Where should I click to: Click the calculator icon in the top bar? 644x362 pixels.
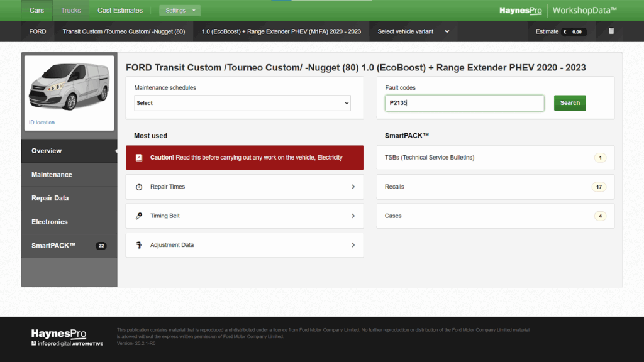611,31
